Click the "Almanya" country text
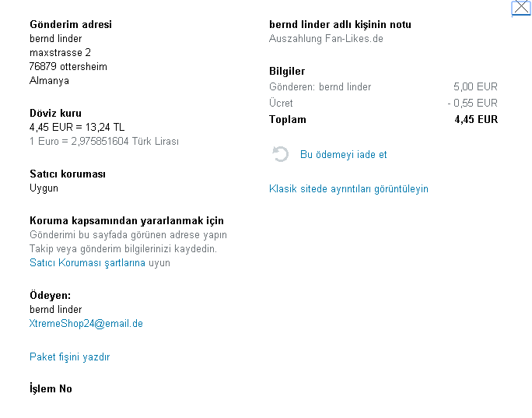Viewport: 532px width, 418px height. (49, 81)
